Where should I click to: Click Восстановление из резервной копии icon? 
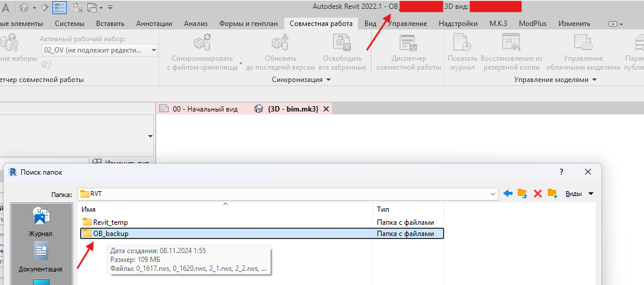tap(511, 43)
